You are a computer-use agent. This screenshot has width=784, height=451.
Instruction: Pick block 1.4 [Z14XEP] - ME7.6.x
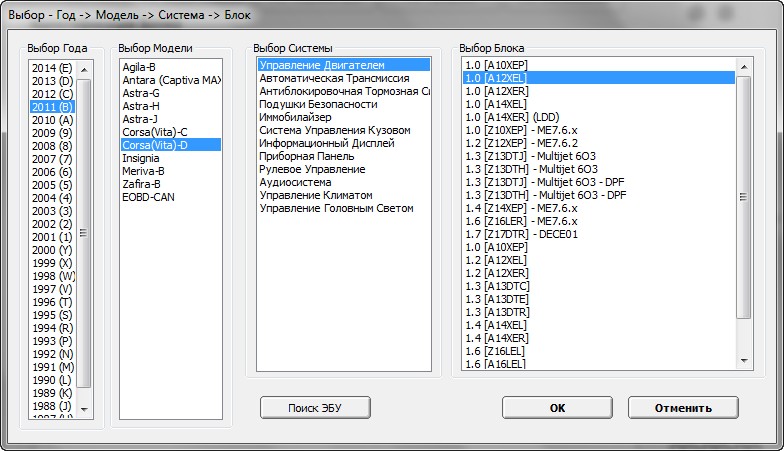click(x=599, y=208)
